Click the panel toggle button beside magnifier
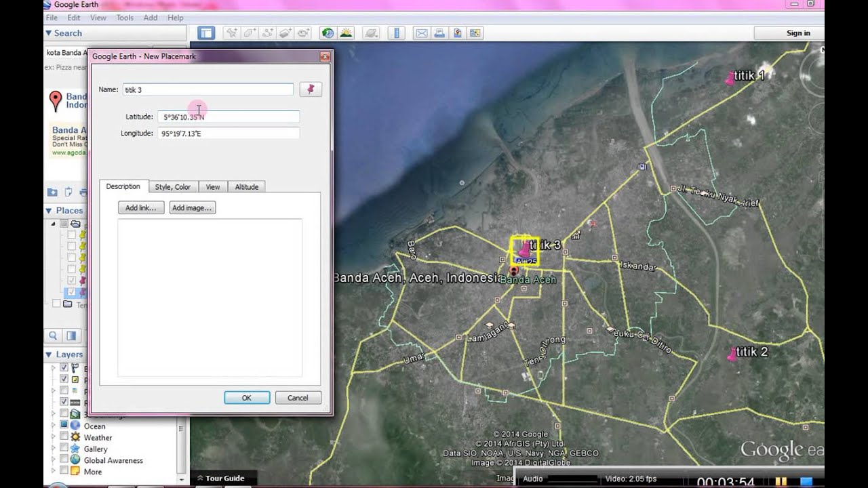Image resolution: width=868 pixels, height=488 pixels. 71,335
